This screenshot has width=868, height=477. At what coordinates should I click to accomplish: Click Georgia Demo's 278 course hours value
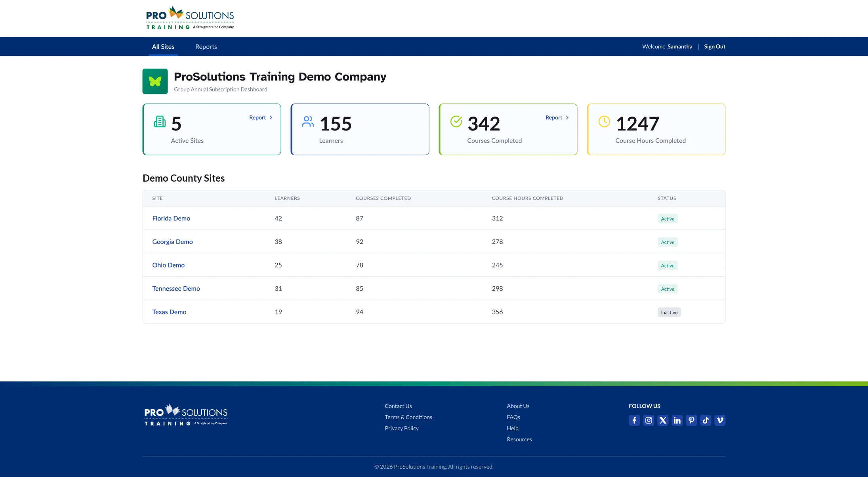(497, 241)
